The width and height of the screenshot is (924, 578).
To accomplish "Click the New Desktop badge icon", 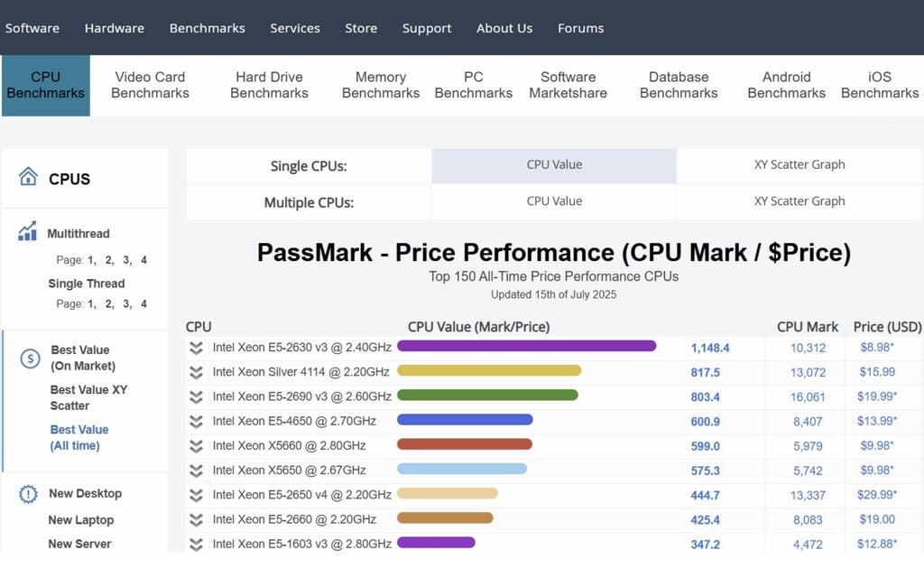I will tap(28, 494).
